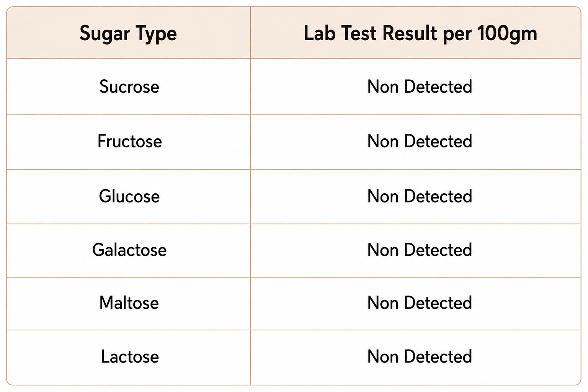
Task: Click Non Detected result for Glucose
Action: point(420,196)
